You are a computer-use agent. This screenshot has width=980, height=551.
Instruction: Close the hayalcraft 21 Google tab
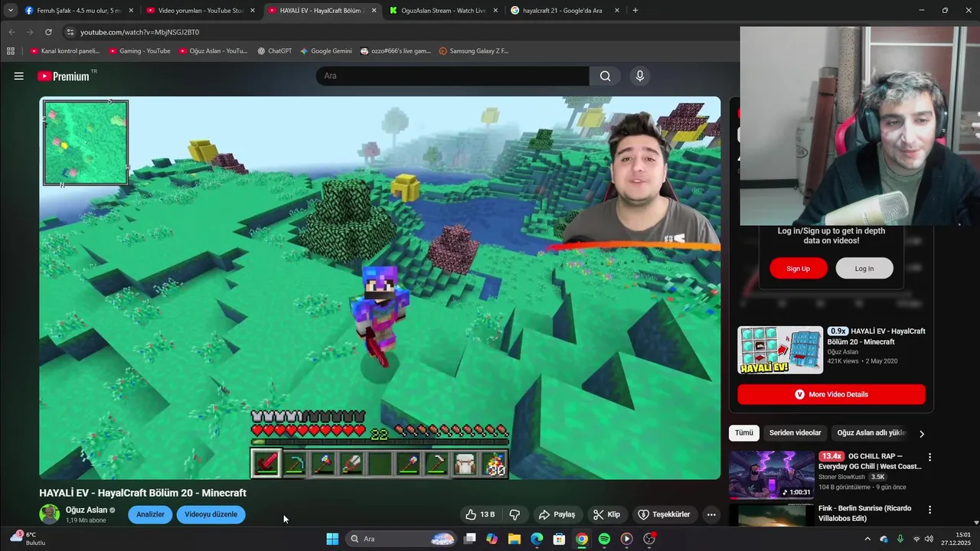point(617,11)
